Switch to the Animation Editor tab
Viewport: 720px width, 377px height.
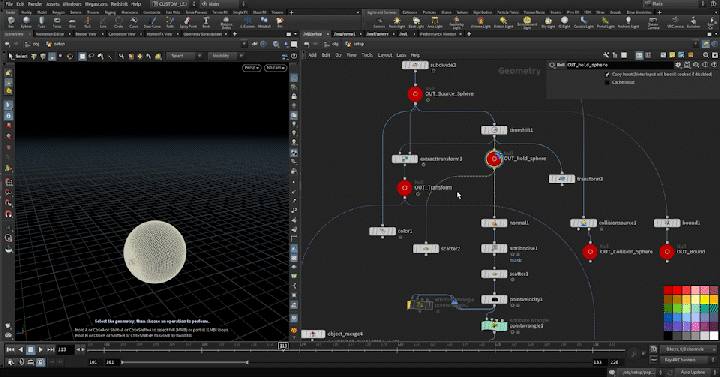(50, 34)
